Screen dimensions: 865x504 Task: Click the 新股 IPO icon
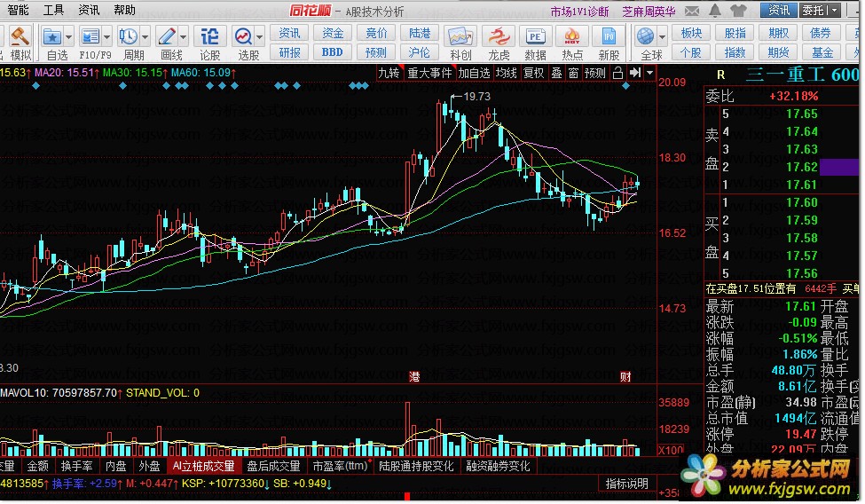pos(609,37)
